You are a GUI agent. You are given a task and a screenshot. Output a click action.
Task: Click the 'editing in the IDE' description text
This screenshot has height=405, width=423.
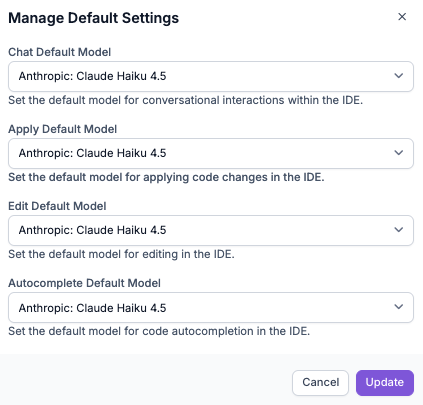pyautogui.click(x=121, y=254)
